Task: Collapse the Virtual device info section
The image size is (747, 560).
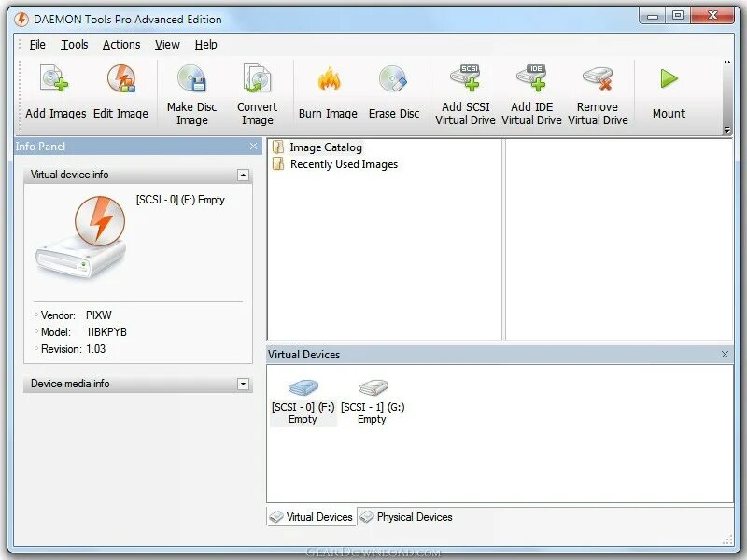Action: click(245, 175)
